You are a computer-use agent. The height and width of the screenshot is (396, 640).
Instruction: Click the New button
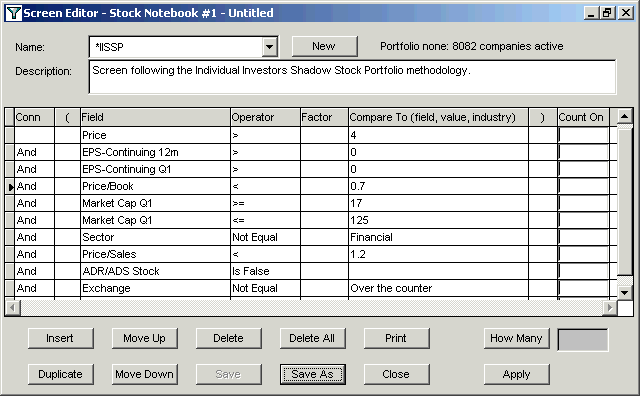tap(324, 46)
